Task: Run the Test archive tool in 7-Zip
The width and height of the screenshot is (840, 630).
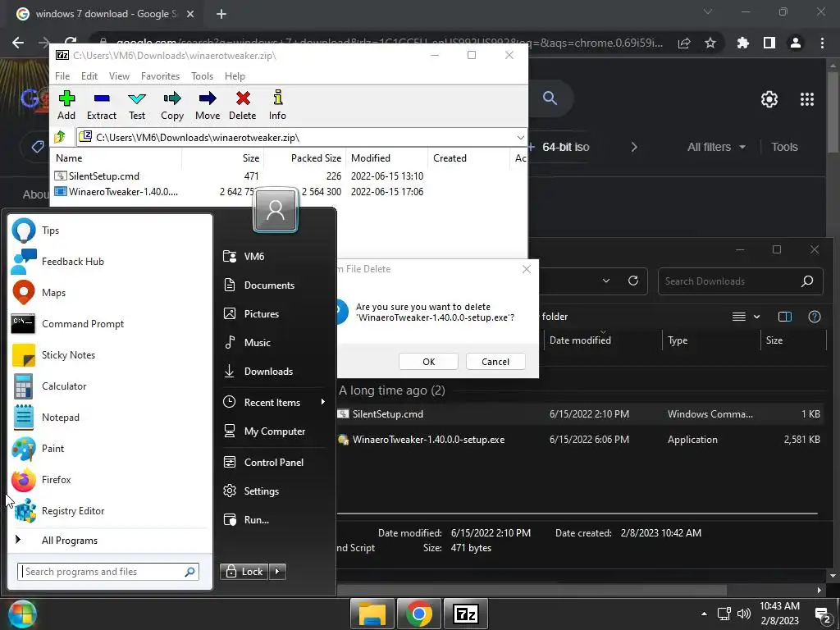Action: [x=137, y=105]
